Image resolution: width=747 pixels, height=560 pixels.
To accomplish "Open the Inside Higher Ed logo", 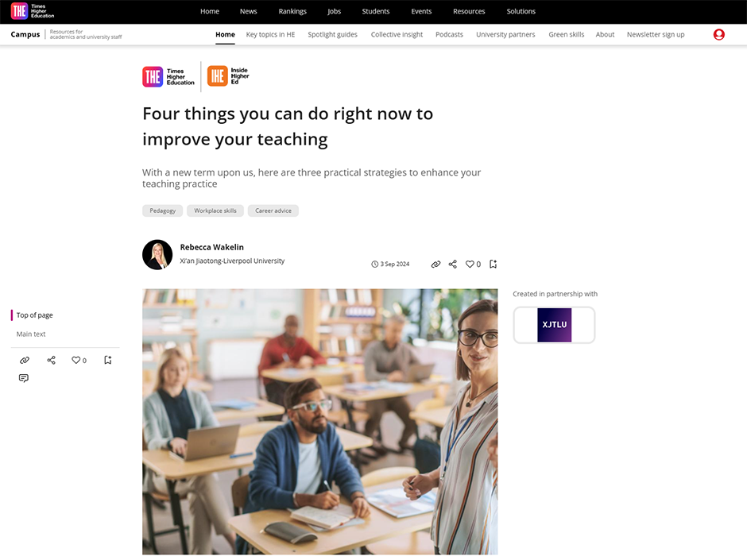I will pos(228,76).
